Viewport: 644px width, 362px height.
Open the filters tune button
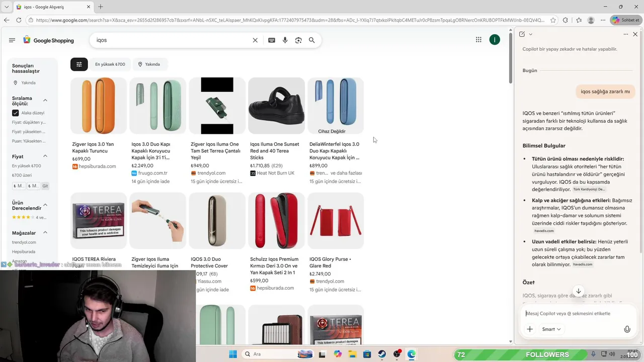[x=79, y=64]
